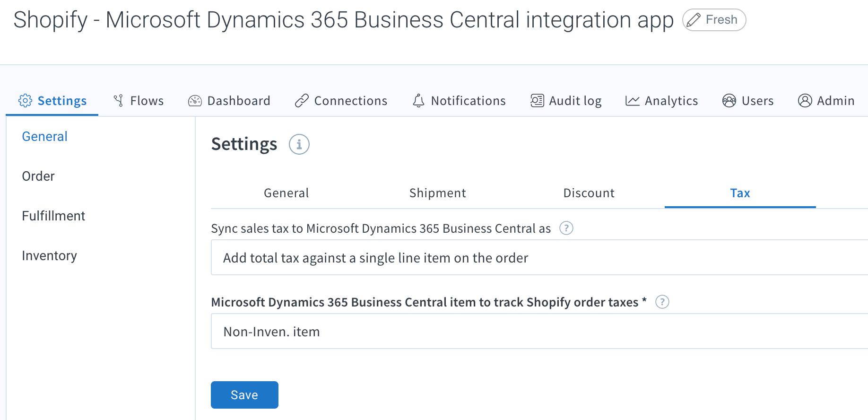868x420 pixels.
Task: Click the Audit log icon
Action: pos(537,101)
